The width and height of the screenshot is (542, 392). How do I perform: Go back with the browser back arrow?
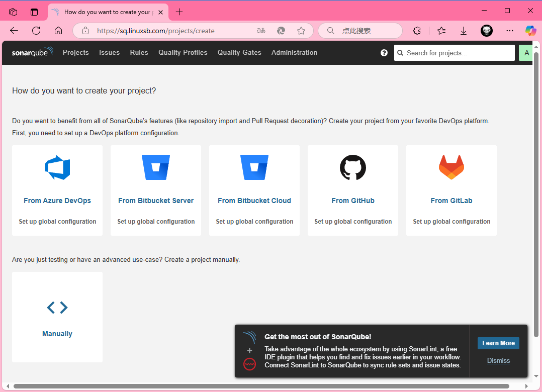(14, 31)
